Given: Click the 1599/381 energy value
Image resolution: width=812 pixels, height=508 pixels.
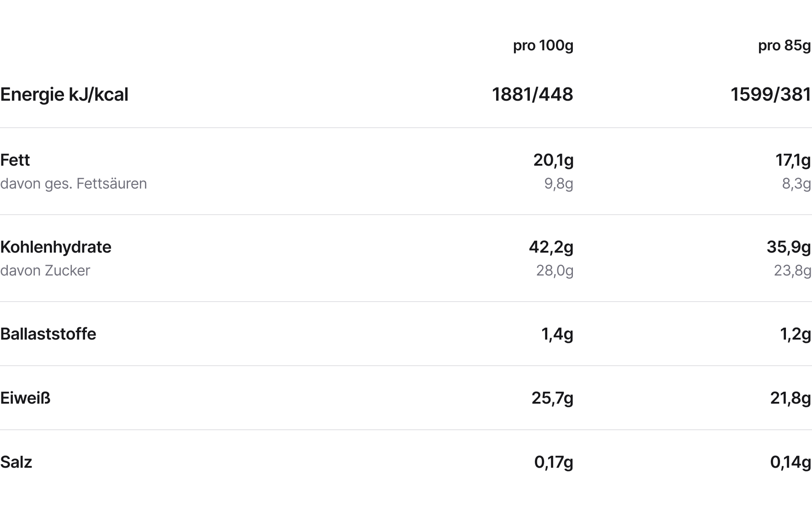Looking at the screenshot, I should 770,95.
